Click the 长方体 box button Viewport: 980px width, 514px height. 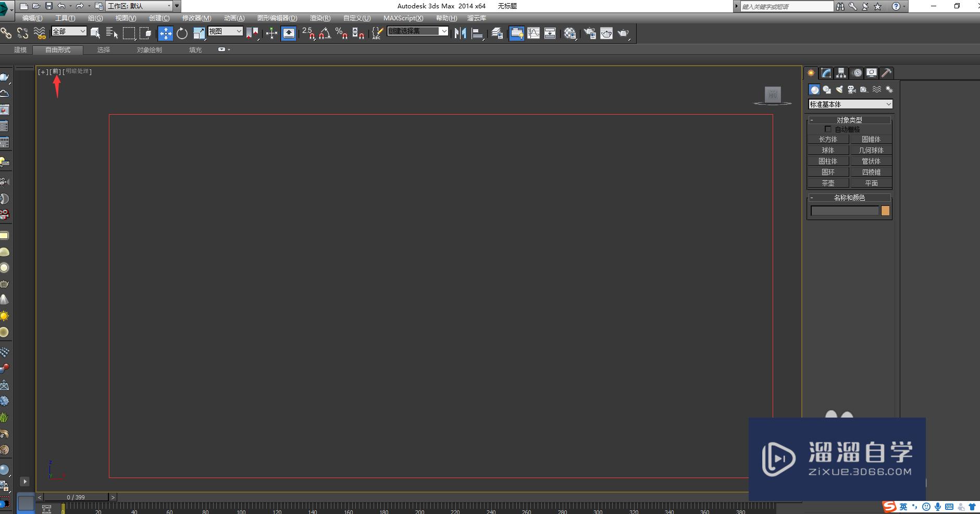pos(828,139)
